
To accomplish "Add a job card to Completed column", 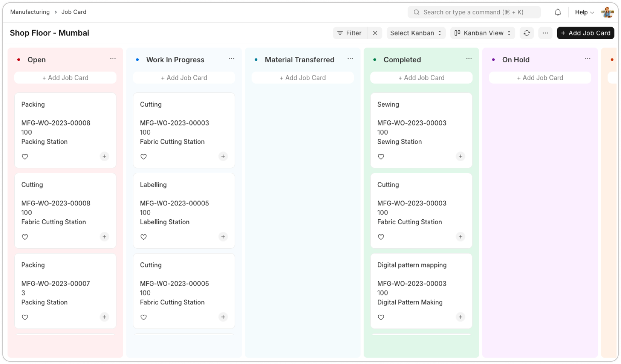I will click(421, 78).
